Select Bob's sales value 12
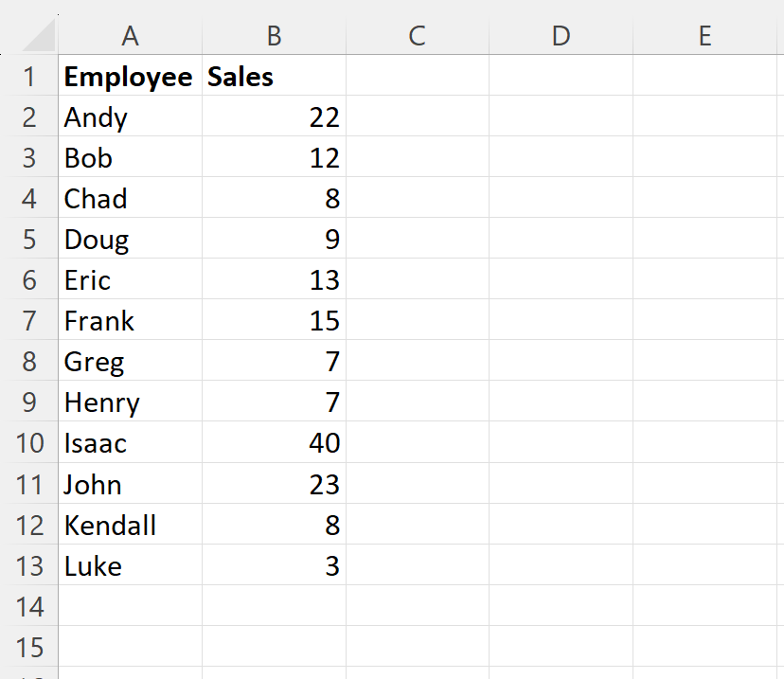 click(x=274, y=156)
